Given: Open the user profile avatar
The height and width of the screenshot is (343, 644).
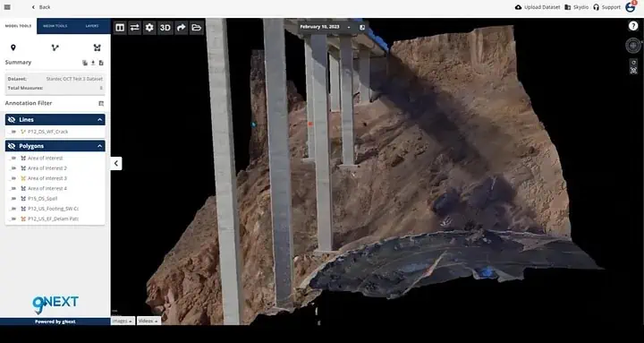Looking at the screenshot, I should [630, 6].
